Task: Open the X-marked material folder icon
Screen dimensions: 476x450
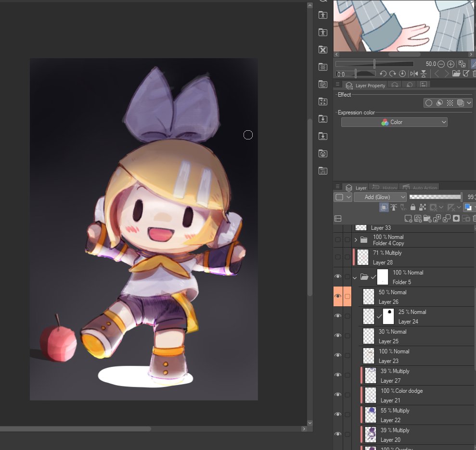Action: [323, 50]
